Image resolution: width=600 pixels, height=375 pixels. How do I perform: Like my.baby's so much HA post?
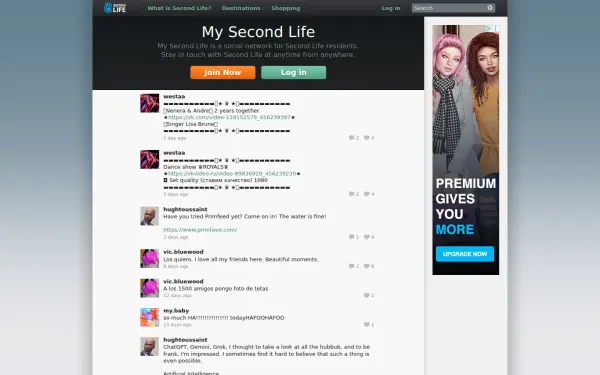point(369,324)
